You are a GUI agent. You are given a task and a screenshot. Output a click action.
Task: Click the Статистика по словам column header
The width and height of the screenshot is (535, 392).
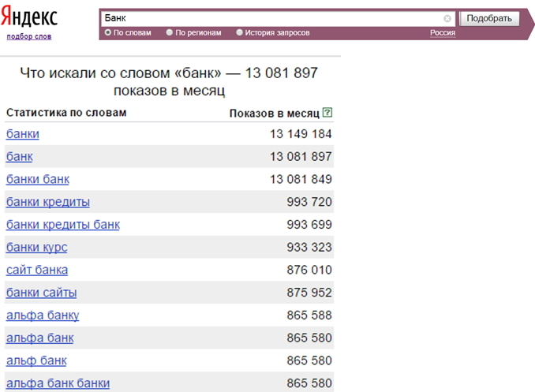66,113
